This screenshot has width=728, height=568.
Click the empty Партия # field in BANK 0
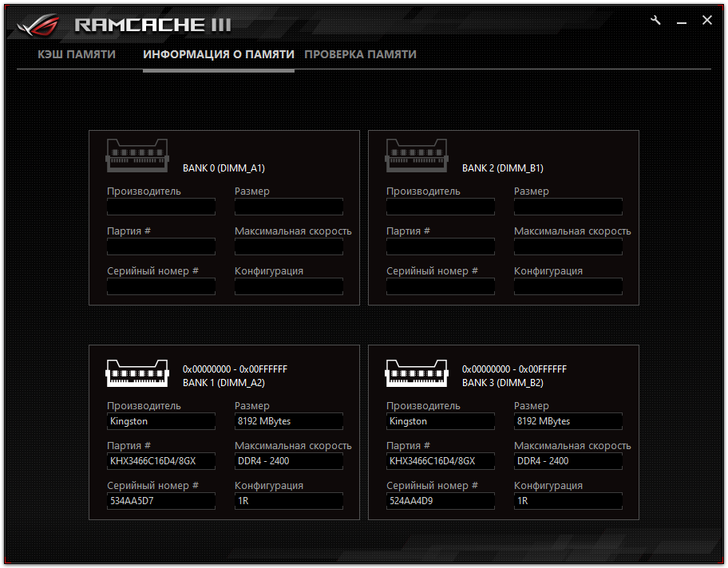161,247
